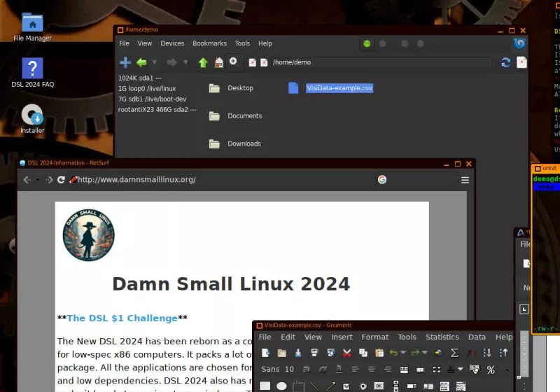Toggle Italic formatting in Gnumeric

tap(323, 369)
